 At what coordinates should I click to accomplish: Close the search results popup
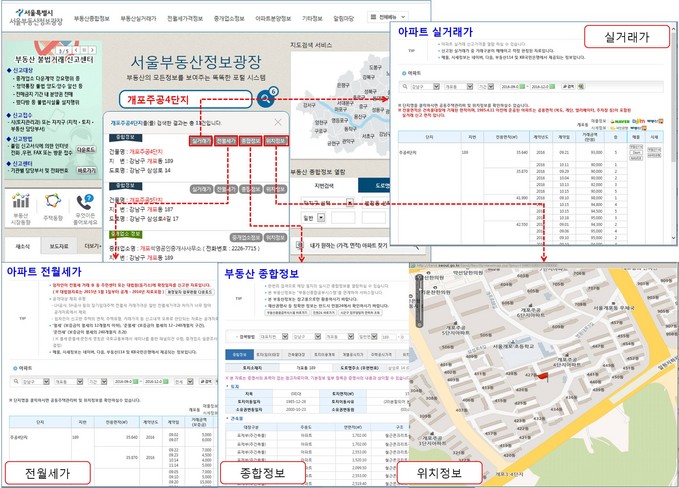(278, 123)
